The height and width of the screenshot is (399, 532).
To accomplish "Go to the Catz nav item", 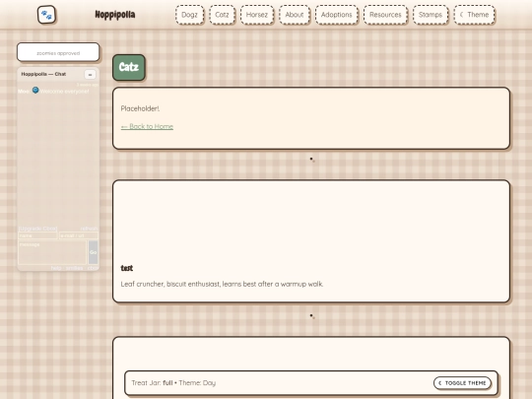I will 222,15.
